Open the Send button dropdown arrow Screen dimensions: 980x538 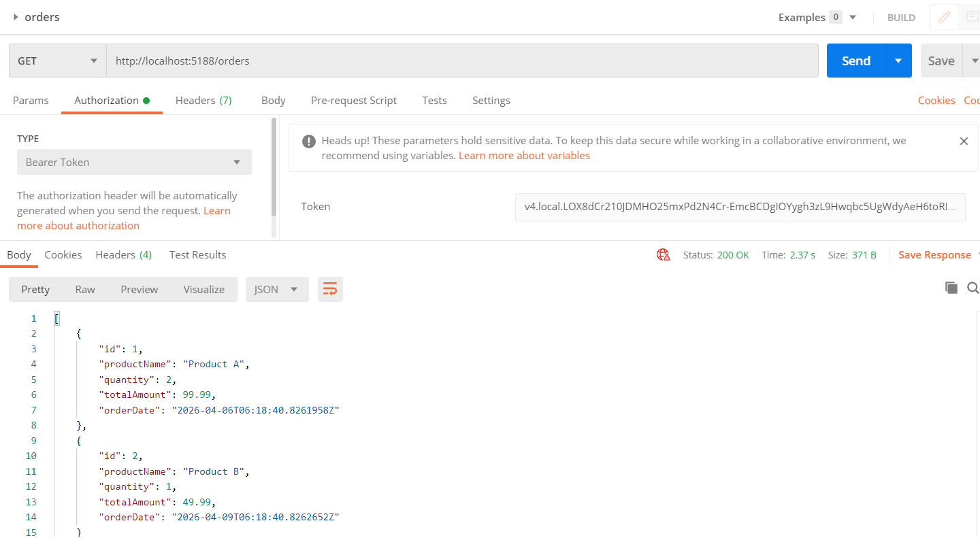tap(898, 61)
